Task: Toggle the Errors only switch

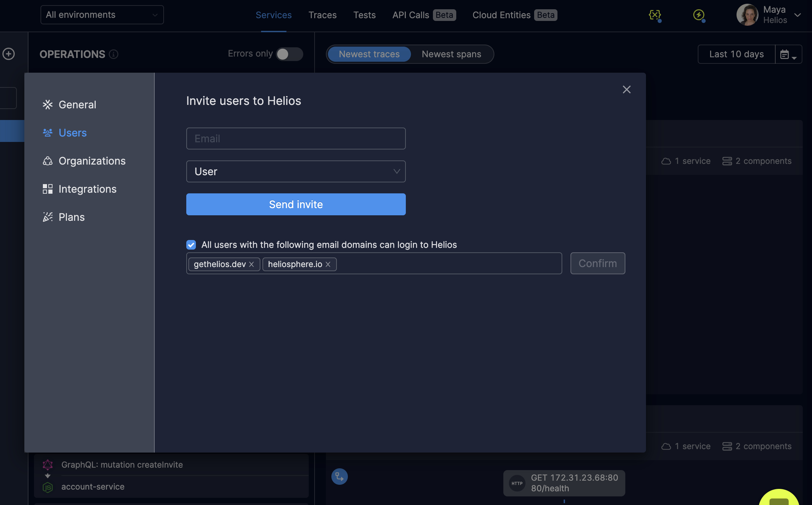Action: click(x=289, y=54)
